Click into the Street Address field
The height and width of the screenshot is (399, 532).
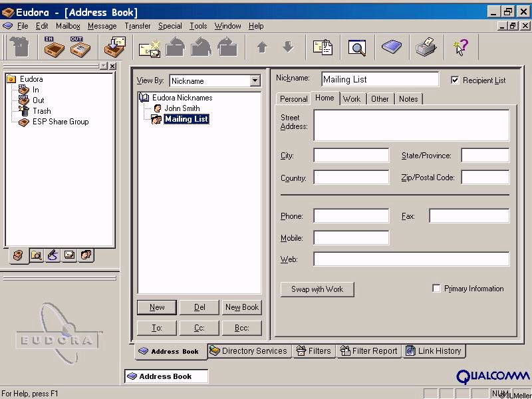click(412, 125)
